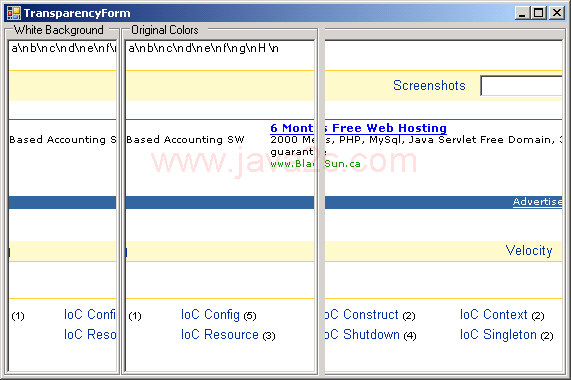Open IoC Resource in the Original Colors panel
This screenshot has width=571, height=380.
[x=220, y=335]
